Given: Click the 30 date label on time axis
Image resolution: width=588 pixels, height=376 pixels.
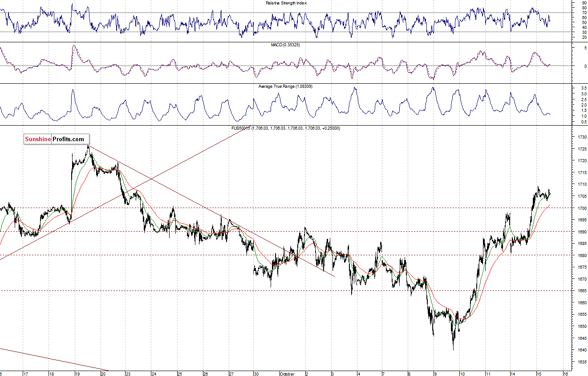Looking at the screenshot, I should tap(256, 374).
